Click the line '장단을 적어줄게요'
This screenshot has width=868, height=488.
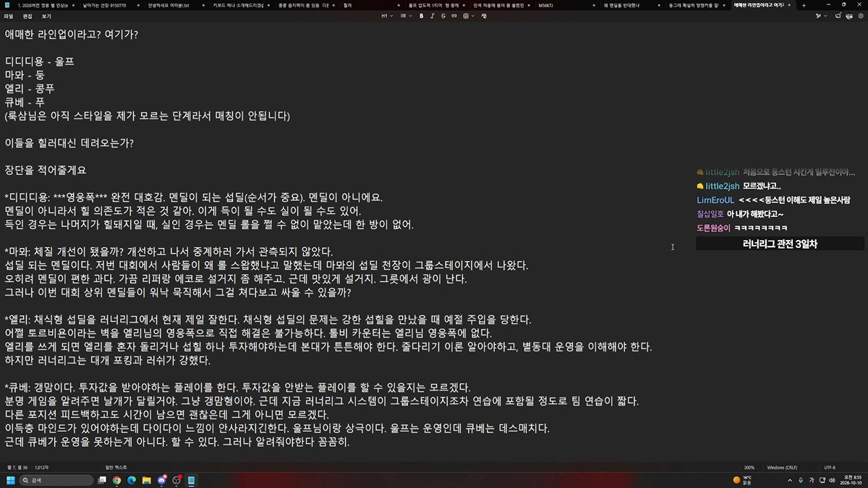click(x=46, y=170)
